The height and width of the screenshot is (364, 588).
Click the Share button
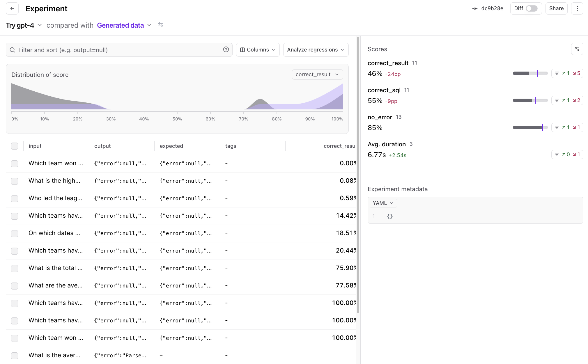[556, 8]
